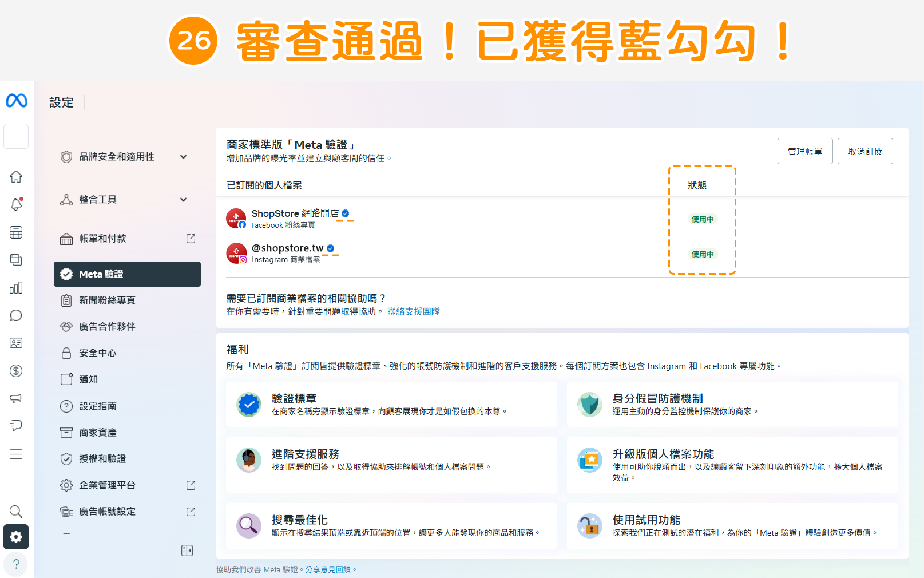
Task: Click the 搜尋最佳化 magnifier icon
Action: [x=249, y=525]
